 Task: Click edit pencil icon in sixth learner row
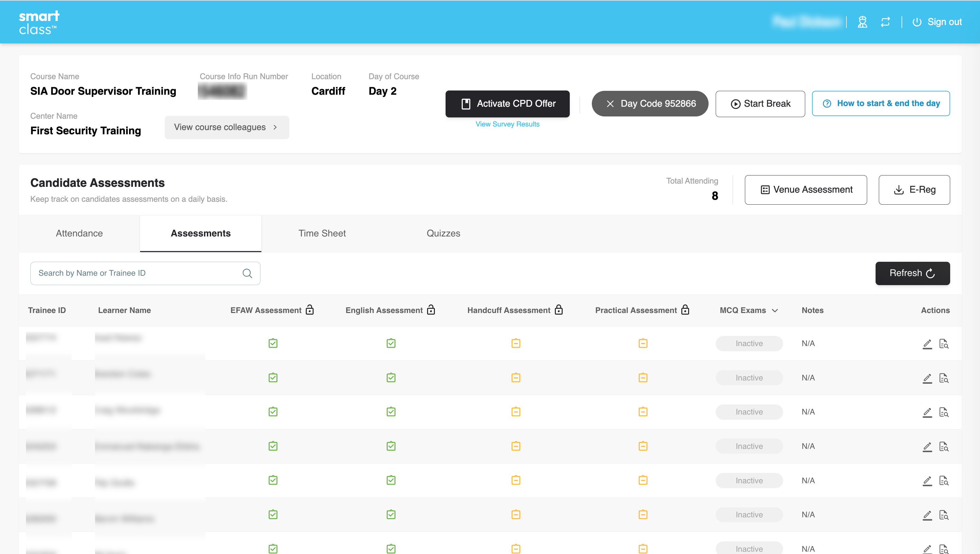coord(927,515)
